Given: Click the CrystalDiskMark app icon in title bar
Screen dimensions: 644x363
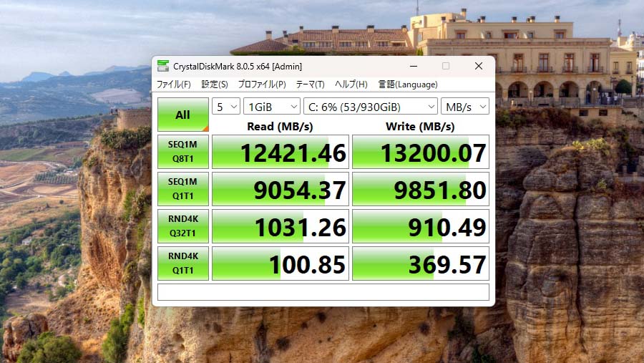Looking at the screenshot, I should (x=162, y=67).
